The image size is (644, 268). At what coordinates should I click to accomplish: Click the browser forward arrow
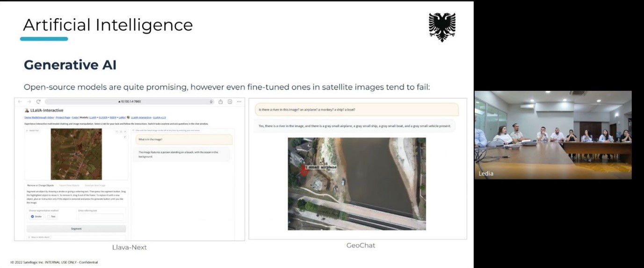pyautogui.click(x=29, y=102)
